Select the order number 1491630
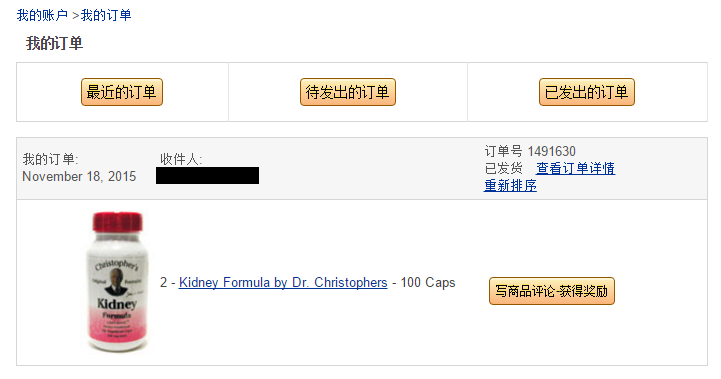The height and width of the screenshot is (379, 721). pyautogui.click(x=551, y=151)
